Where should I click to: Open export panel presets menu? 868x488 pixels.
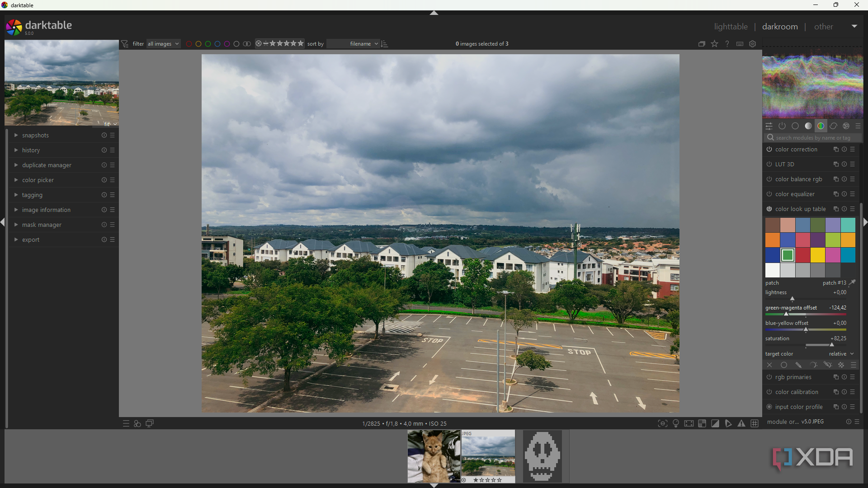[x=113, y=240]
